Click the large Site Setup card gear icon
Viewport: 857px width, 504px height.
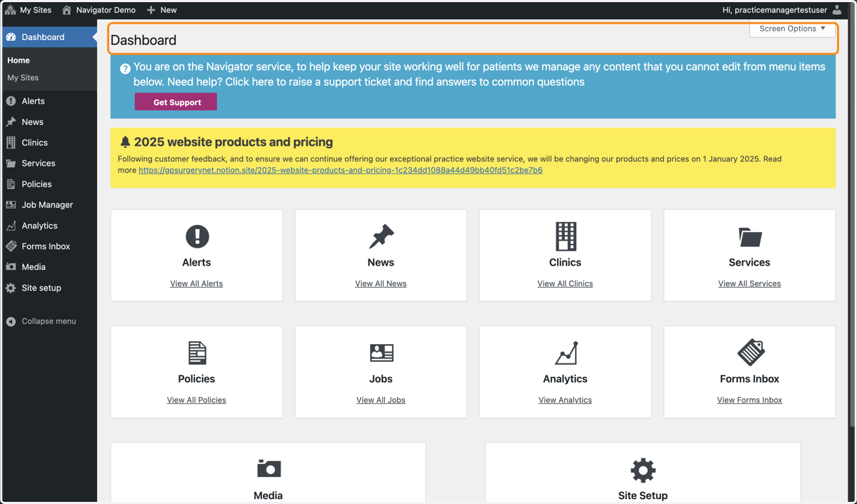[x=643, y=470]
